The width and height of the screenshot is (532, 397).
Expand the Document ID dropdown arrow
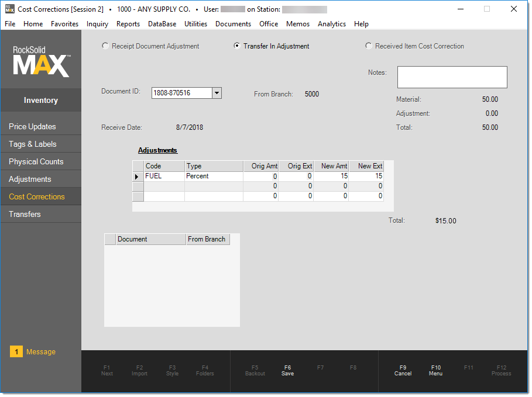(217, 93)
